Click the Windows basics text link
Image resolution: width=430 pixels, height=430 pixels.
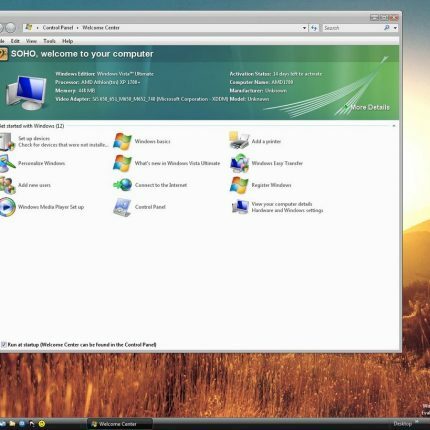(x=152, y=141)
